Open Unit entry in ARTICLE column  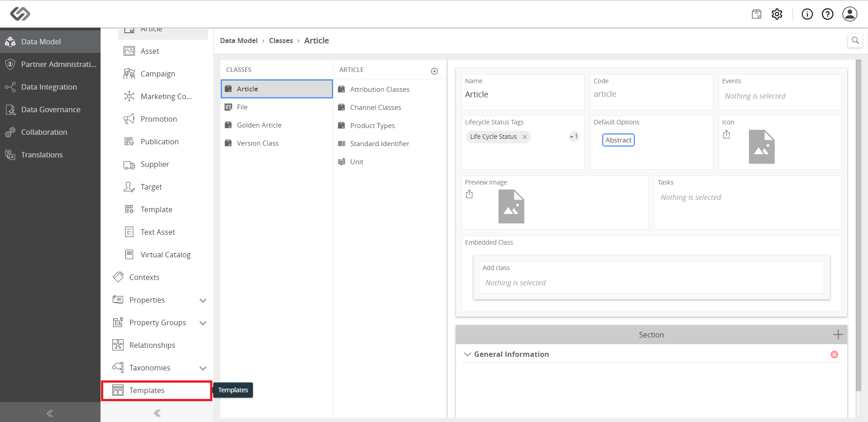tap(390, 162)
